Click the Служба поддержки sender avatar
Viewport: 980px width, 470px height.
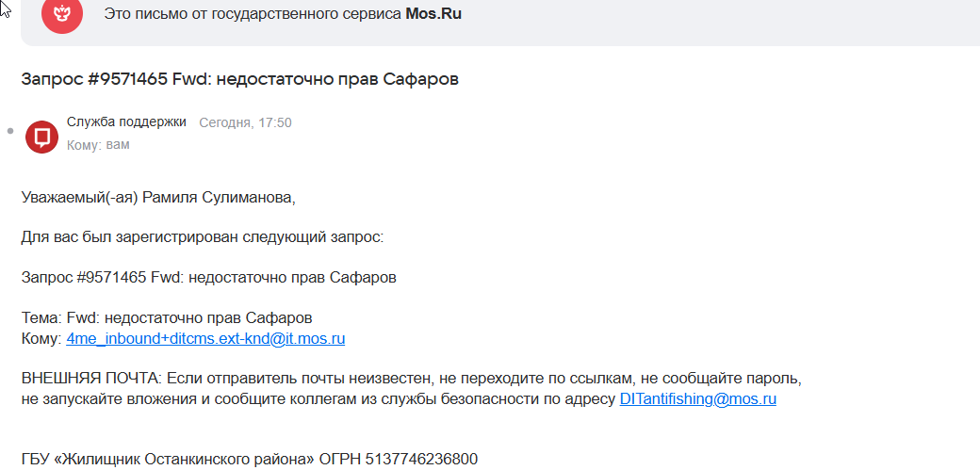[41, 137]
